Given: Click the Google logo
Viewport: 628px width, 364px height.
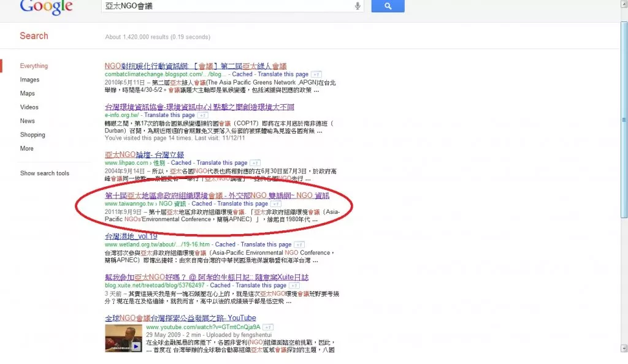Looking at the screenshot, I should [x=46, y=7].
